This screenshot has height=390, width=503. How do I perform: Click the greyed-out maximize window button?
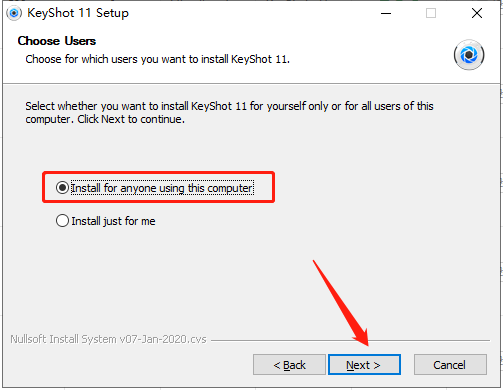[431, 13]
